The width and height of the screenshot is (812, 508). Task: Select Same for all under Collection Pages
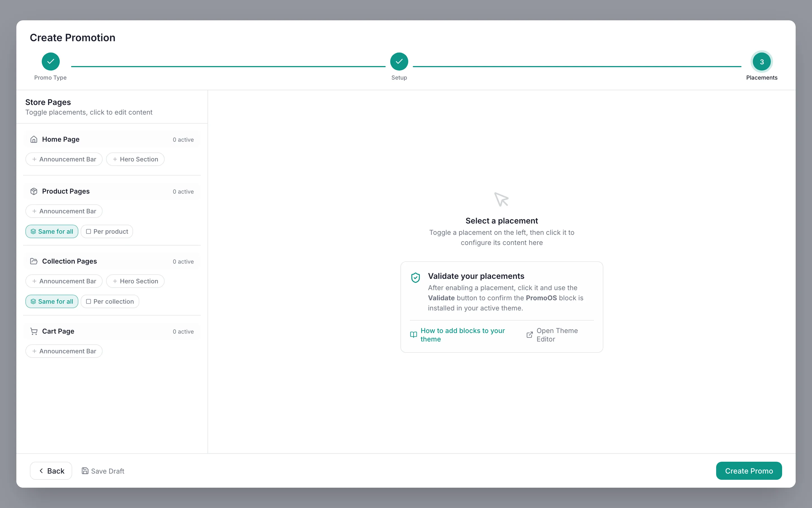pos(52,301)
